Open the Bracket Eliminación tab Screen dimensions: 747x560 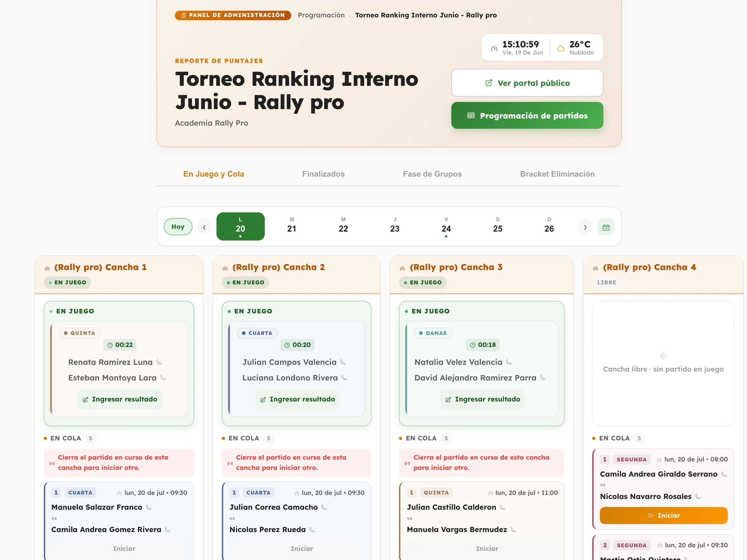(557, 174)
